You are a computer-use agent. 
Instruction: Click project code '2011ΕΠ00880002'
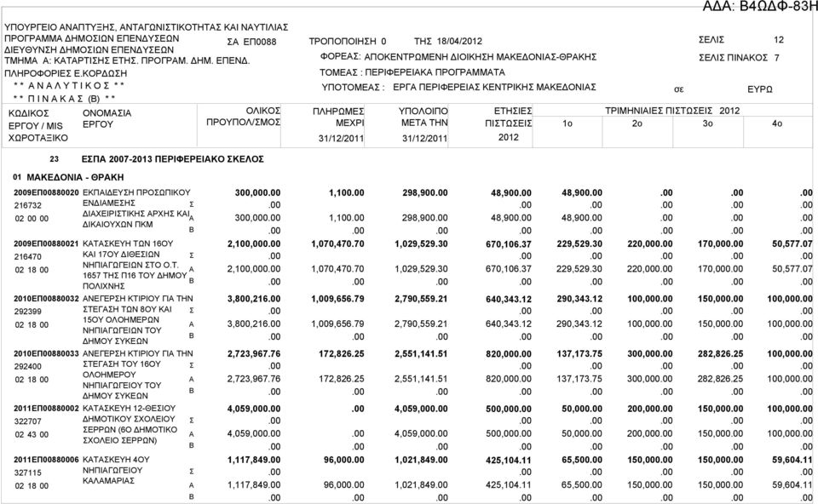[x=46, y=409]
